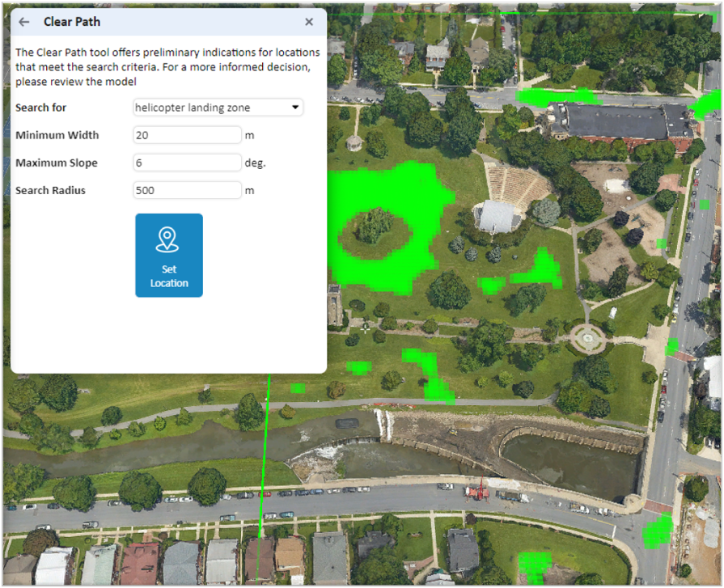This screenshot has height=588, width=724.
Task: Click the gazebo in the park
Action: [354, 143]
